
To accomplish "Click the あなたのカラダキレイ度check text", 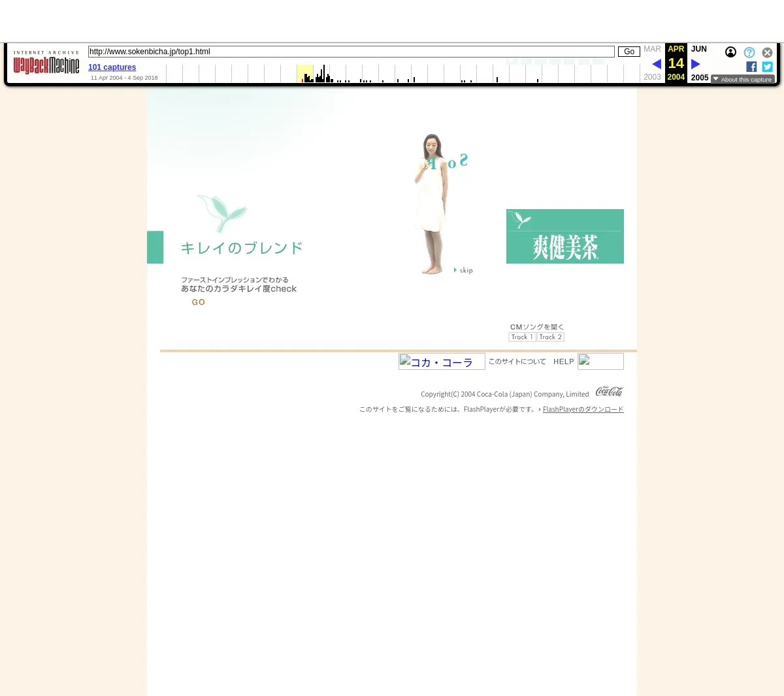I will point(238,289).
